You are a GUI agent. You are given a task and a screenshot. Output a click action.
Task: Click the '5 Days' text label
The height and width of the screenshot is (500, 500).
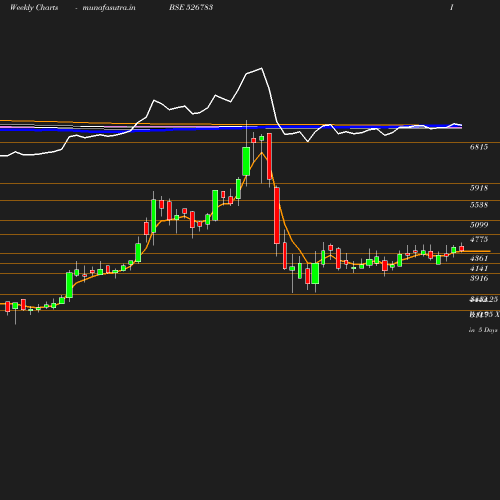click(x=488, y=330)
